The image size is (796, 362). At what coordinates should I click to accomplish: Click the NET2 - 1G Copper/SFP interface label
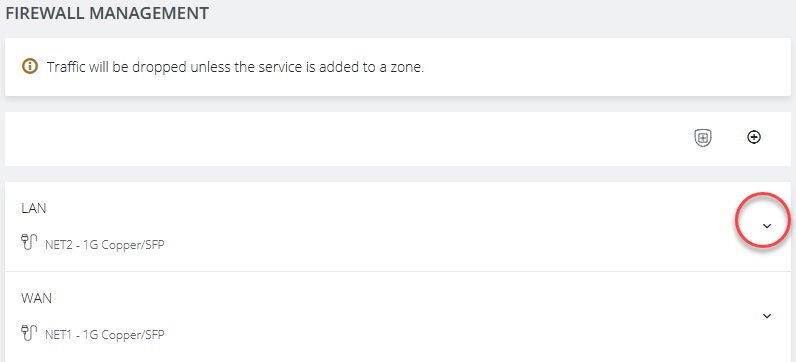click(105, 245)
